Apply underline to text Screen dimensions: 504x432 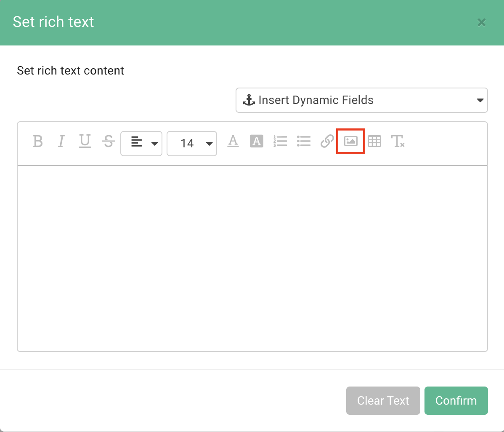click(x=85, y=141)
